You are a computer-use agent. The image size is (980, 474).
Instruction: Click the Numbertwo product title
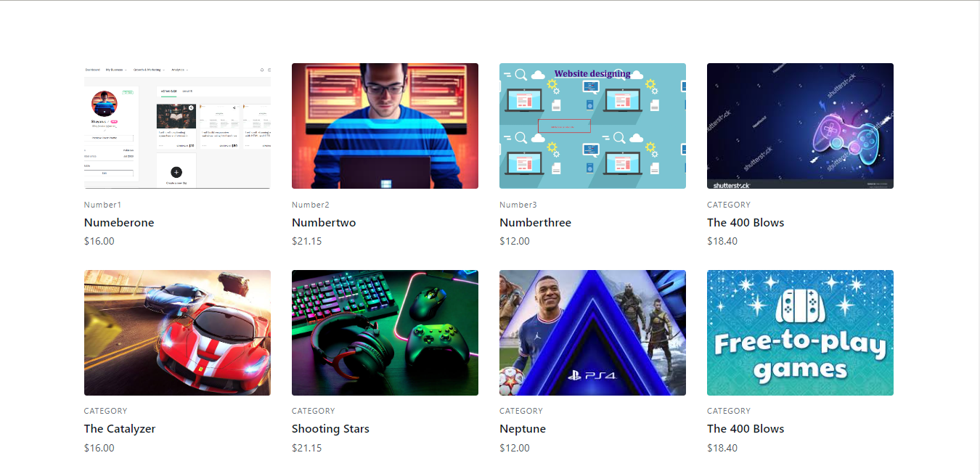pos(324,223)
